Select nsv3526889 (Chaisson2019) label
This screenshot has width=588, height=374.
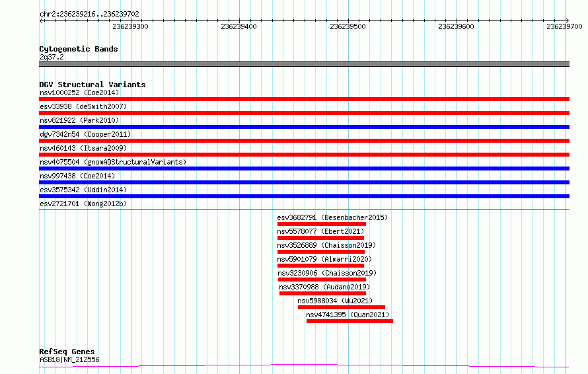(x=326, y=245)
